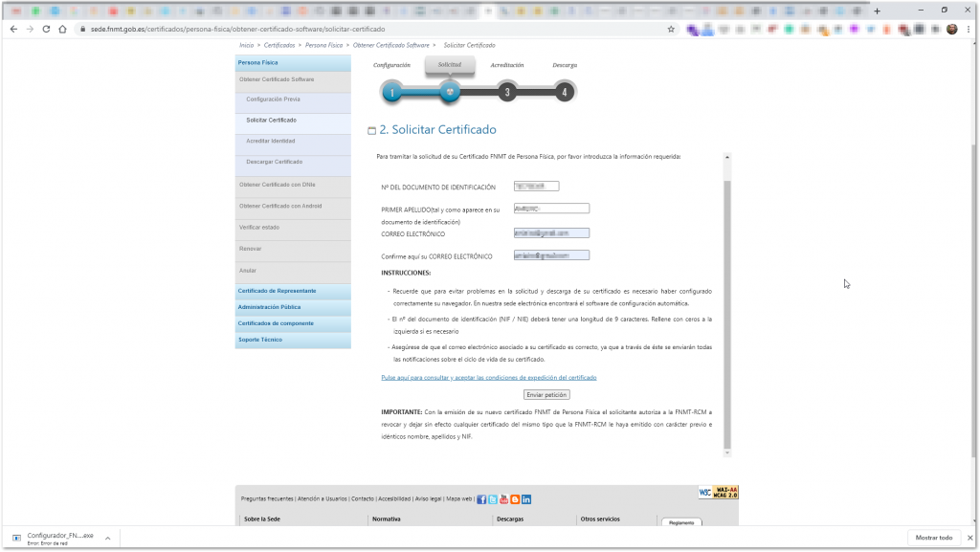The image size is (980, 552).
Task: Go back using the browser back arrow
Action: pyautogui.click(x=13, y=29)
